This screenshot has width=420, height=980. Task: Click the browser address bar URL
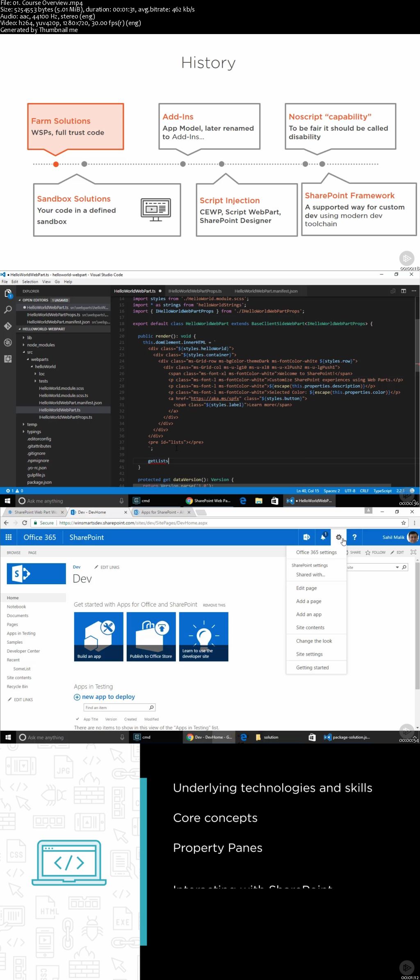133,523
